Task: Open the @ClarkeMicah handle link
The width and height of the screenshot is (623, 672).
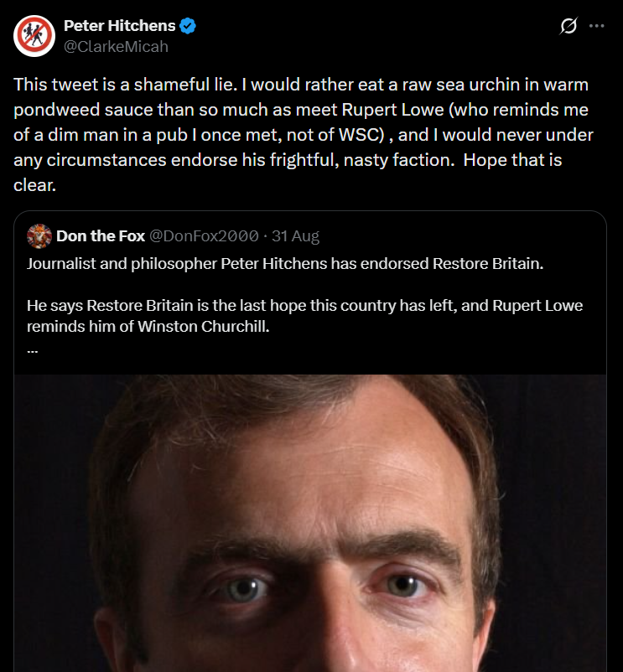Action: click(116, 46)
